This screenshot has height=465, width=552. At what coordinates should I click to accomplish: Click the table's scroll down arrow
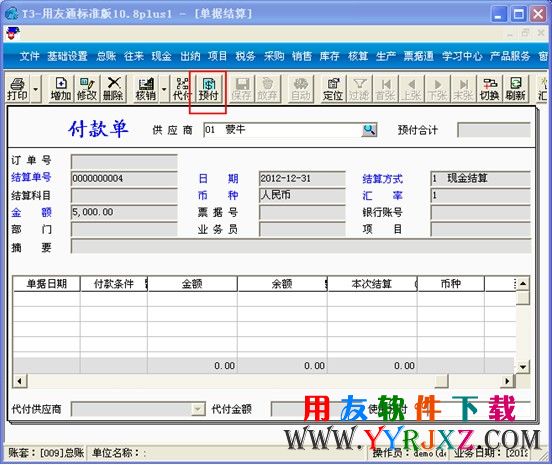(523, 367)
